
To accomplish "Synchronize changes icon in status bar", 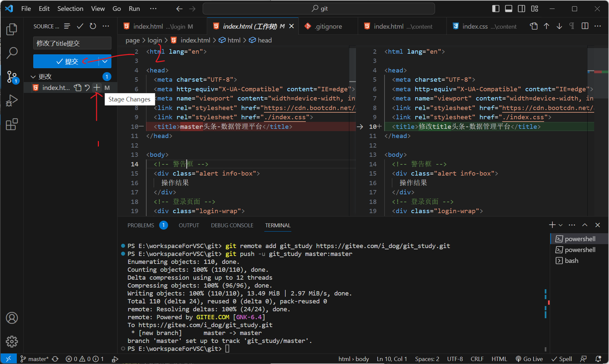I will pos(55,359).
